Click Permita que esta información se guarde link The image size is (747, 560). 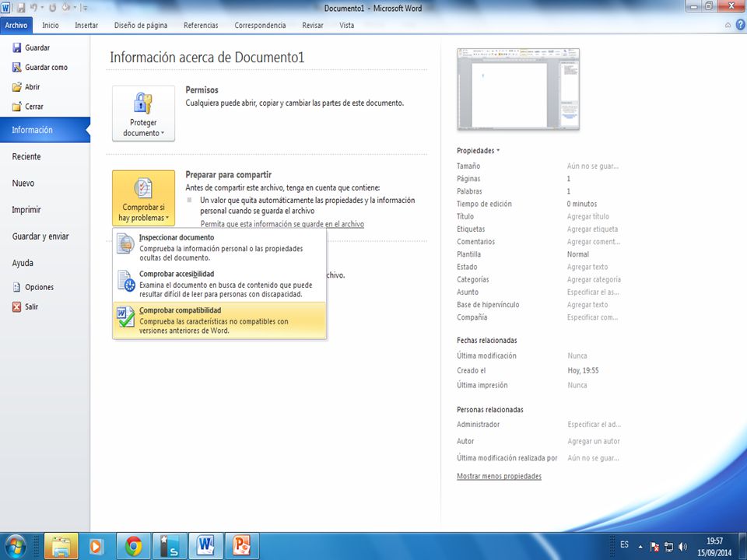coord(282,224)
